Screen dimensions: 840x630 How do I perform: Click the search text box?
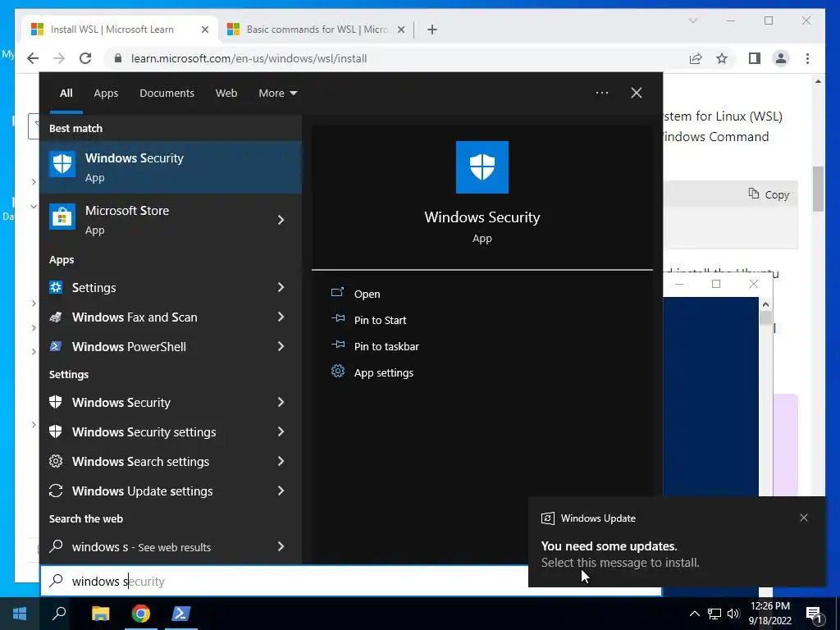[351, 581]
